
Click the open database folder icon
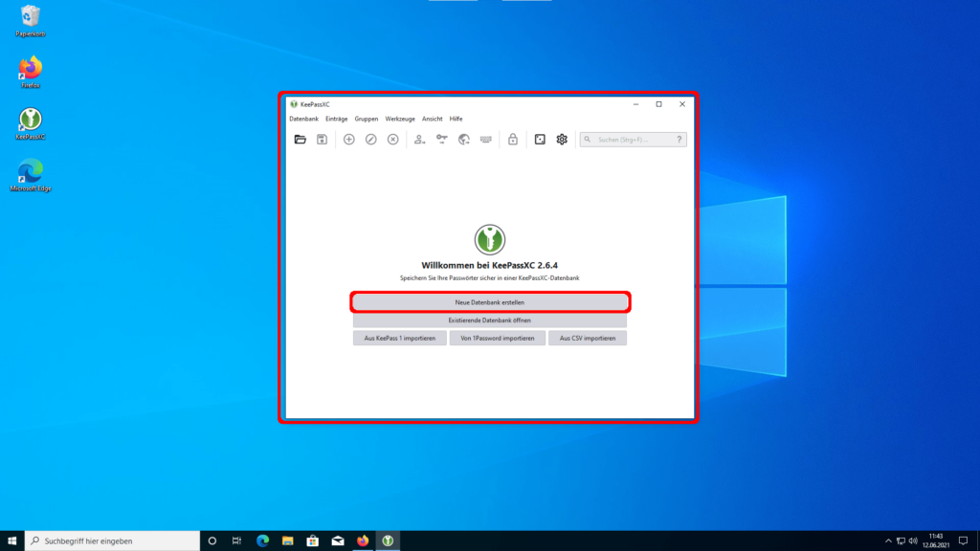300,140
